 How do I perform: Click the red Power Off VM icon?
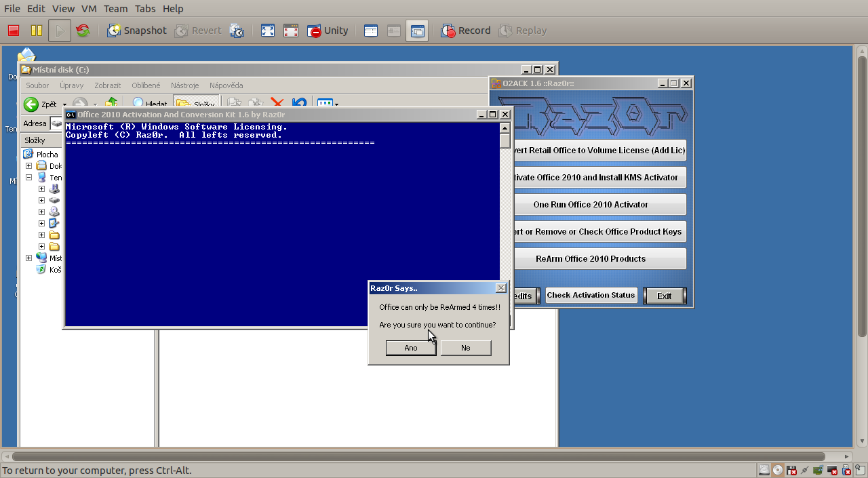(x=14, y=31)
